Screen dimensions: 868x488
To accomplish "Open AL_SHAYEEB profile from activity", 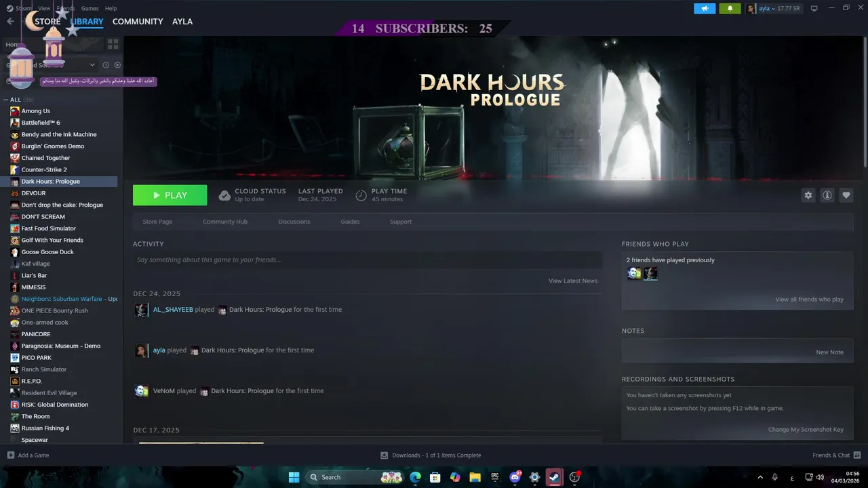I will click(x=173, y=310).
